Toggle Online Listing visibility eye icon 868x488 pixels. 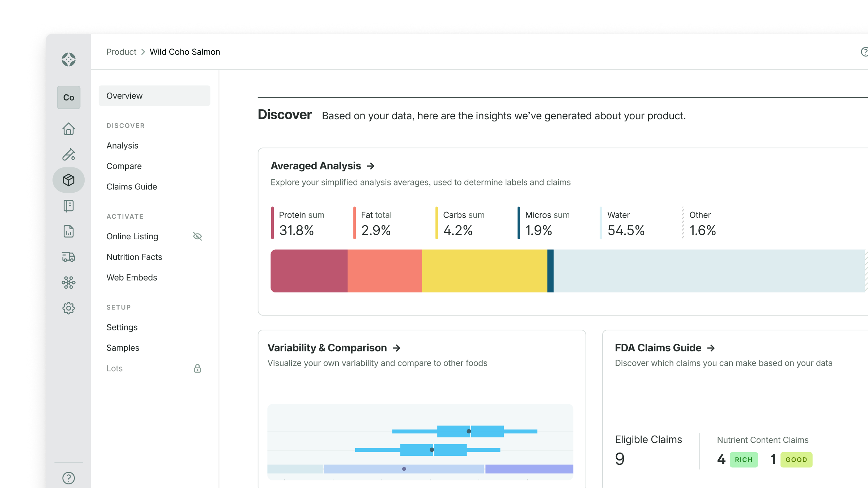click(x=197, y=236)
